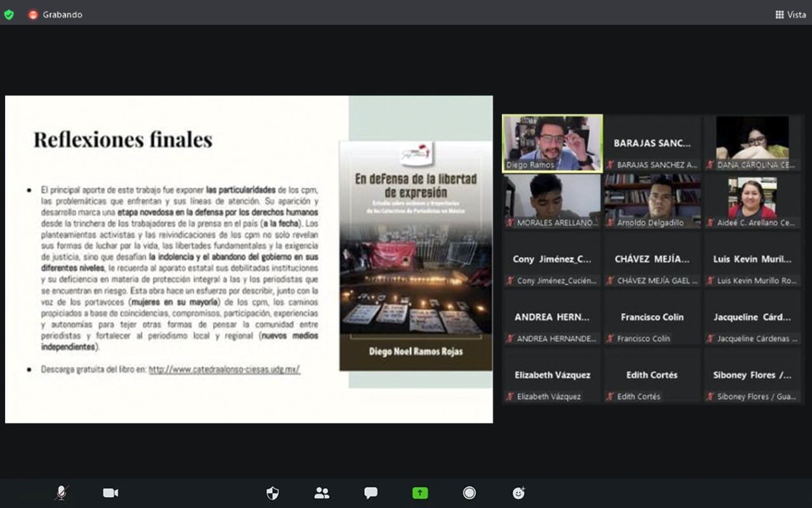Select Edith Cortés participant tile
Viewport: 812px width, 508px height.
point(652,375)
